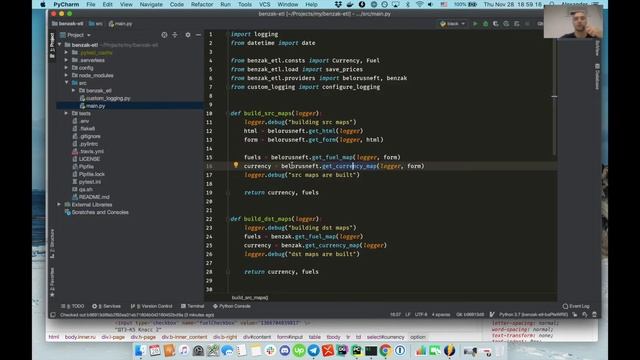Open the Database side tab on right edge
This screenshot has width=640, height=360.
point(597,76)
